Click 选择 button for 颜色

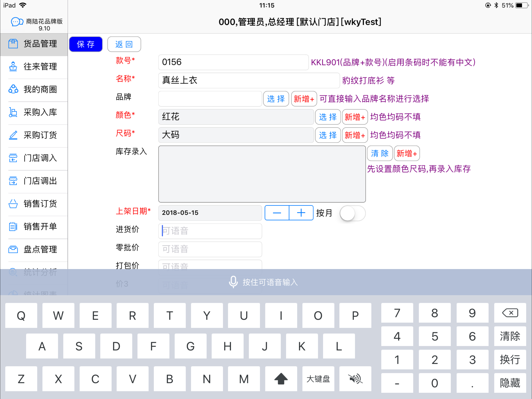click(x=328, y=117)
